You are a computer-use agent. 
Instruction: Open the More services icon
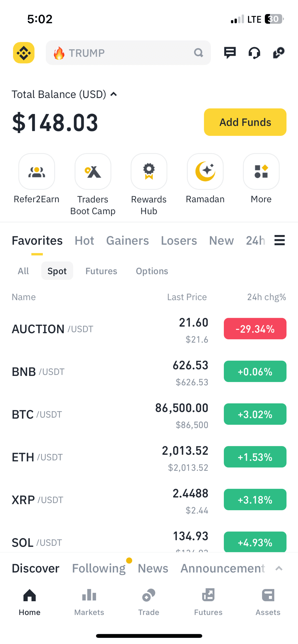click(x=261, y=171)
